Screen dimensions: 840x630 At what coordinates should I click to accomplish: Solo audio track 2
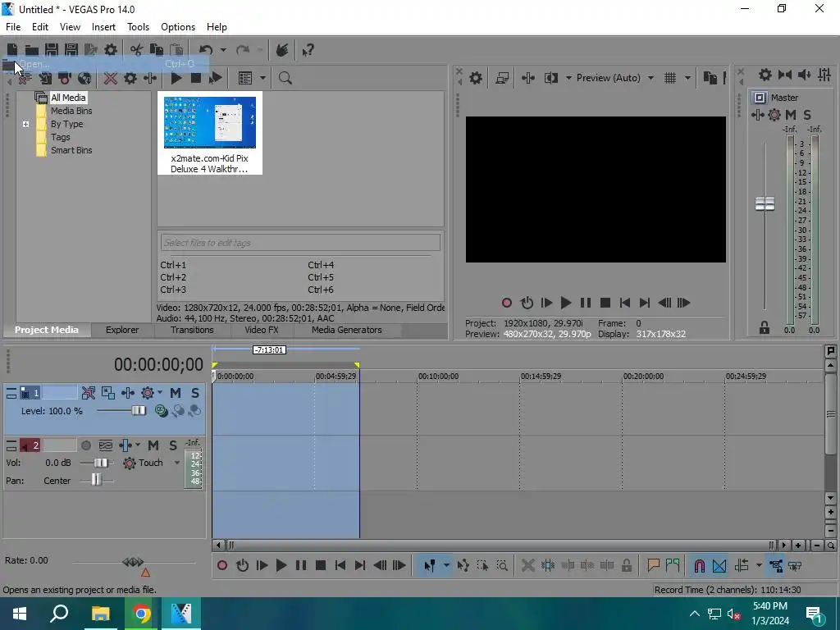(172, 445)
